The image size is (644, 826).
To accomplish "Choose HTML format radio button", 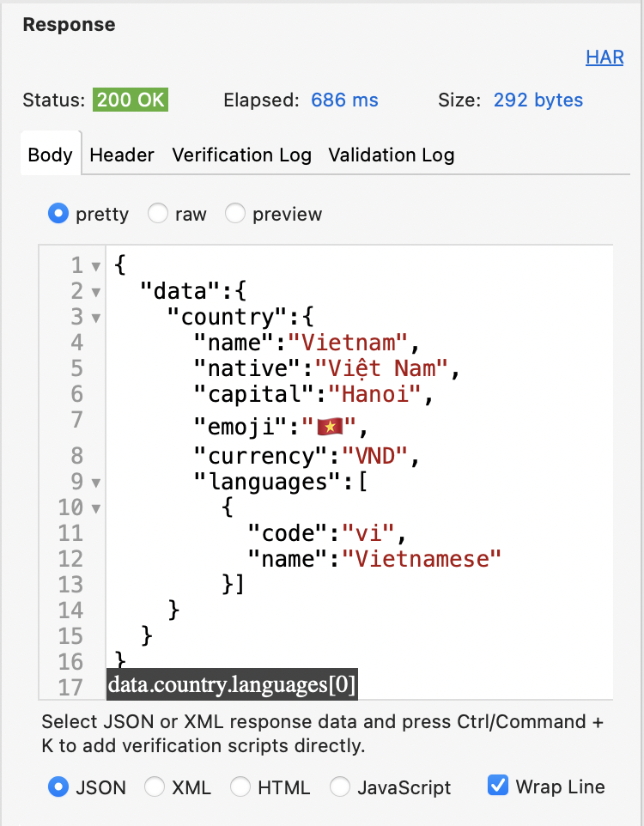I will [x=240, y=787].
